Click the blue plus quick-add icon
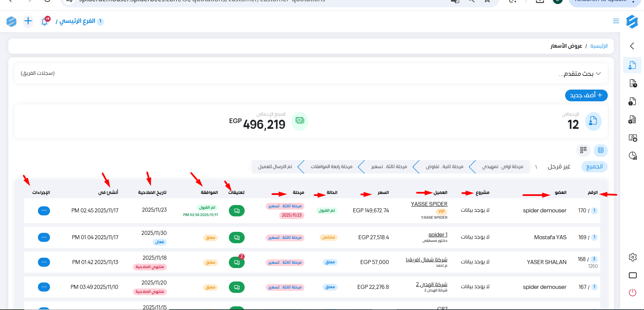This screenshot has height=310, width=644. pyautogui.click(x=28, y=21)
